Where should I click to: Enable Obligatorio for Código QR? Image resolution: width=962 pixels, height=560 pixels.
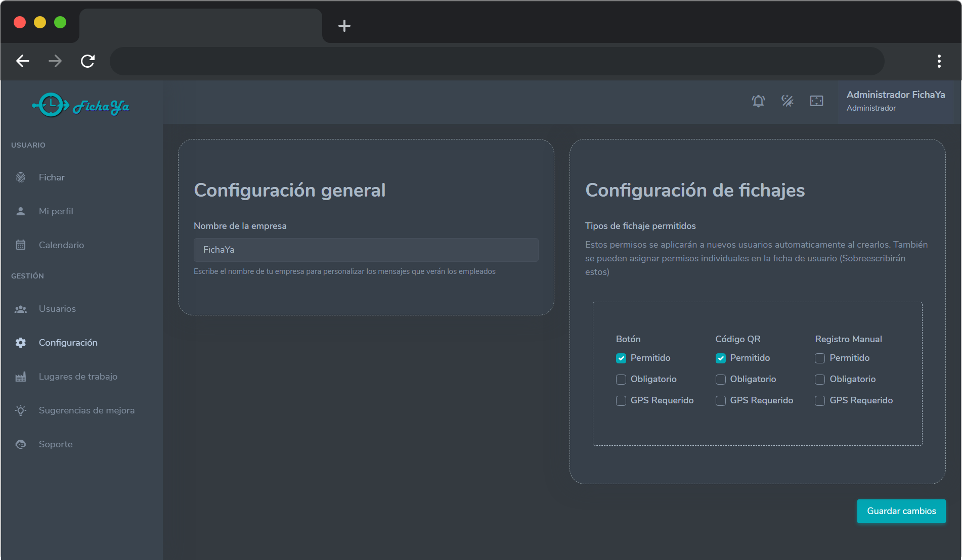pos(721,380)
